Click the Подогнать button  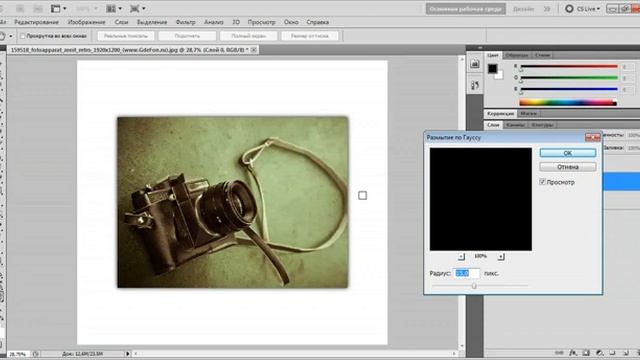[x=187, y=36]
